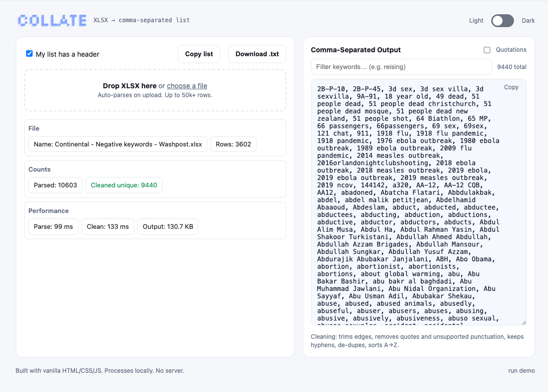Open the 'choose a file' link

[x=187, y=86]
